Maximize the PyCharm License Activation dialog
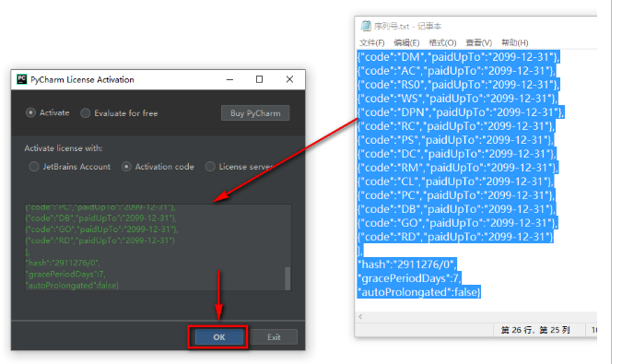The height and width of the screenshot is (364, 622). [x=260, y=79]
